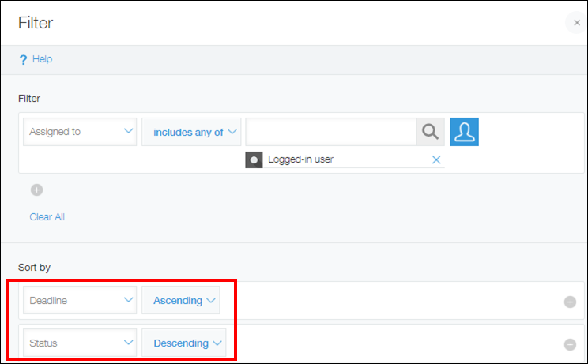Expand the Status sort field dropdown
588x364 pixels.
(x=80, y=343)
